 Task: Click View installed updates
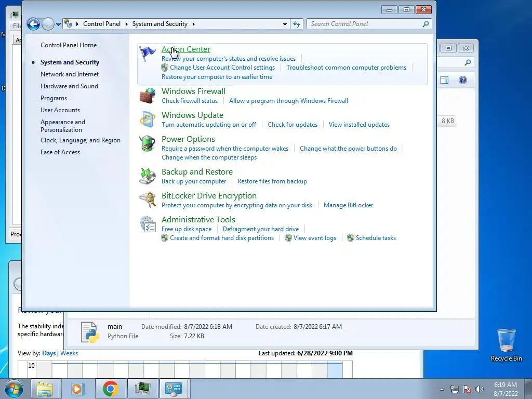359,125
